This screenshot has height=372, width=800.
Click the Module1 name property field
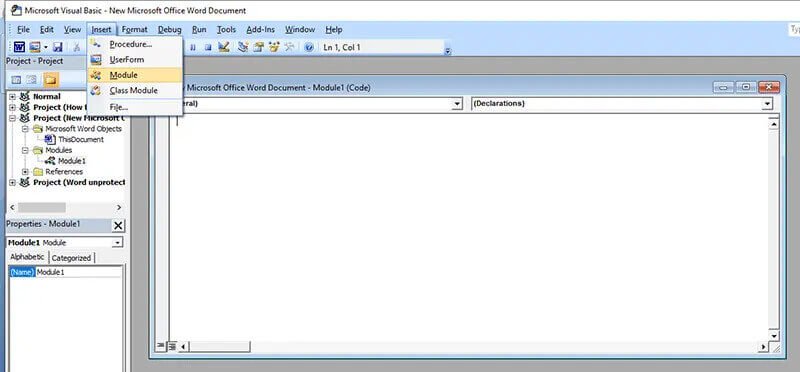79,272
